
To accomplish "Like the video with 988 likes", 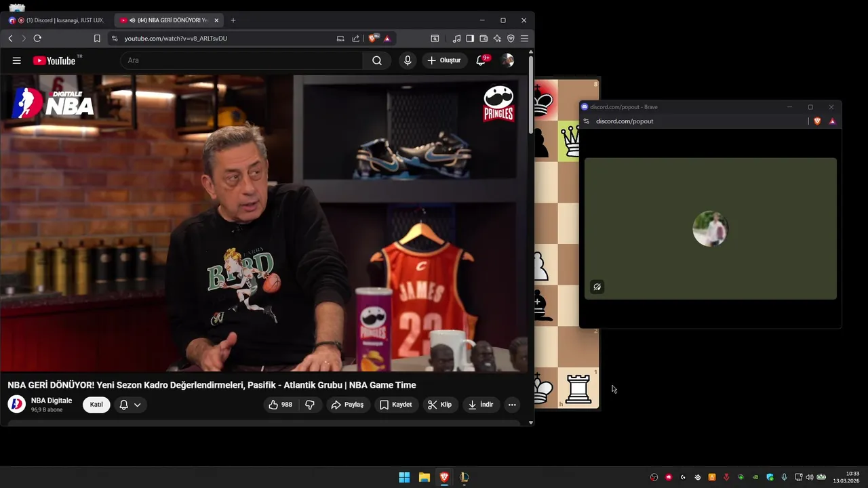I will click(x=280, y=405).
